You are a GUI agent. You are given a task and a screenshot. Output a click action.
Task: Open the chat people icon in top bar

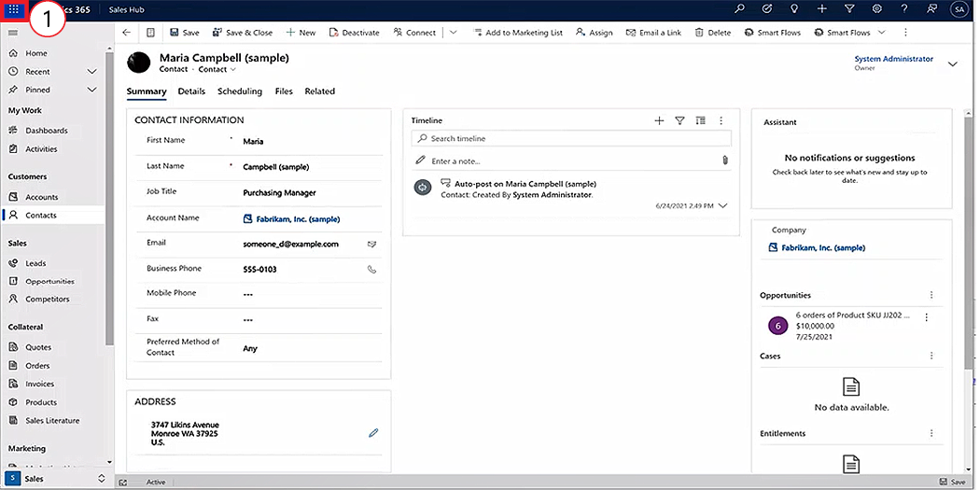(x=933, y=8)
